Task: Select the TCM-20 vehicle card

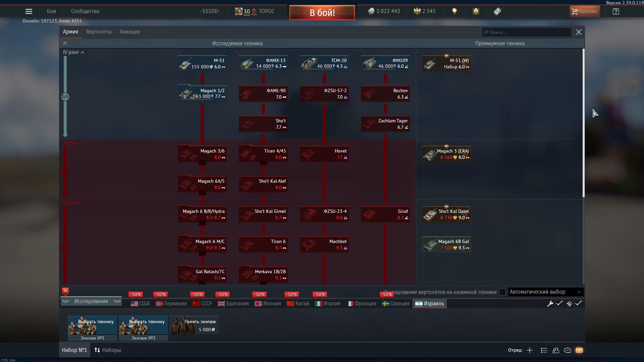Action: (324, 63)
